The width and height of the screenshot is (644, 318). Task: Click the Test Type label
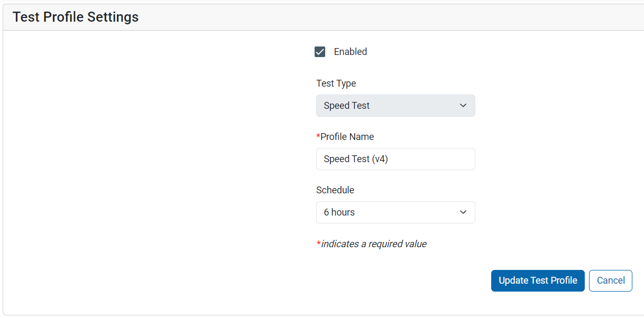336,83
